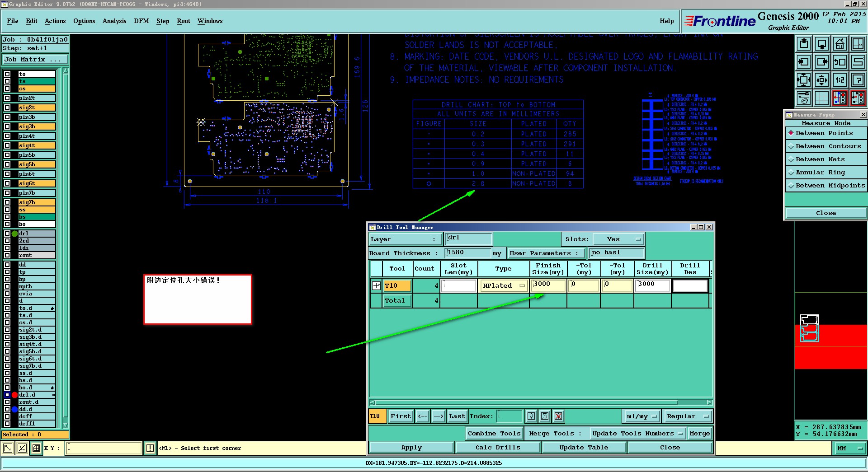Click the question mark area info icon
868x472 pixels.
click(x=858, y=80)
